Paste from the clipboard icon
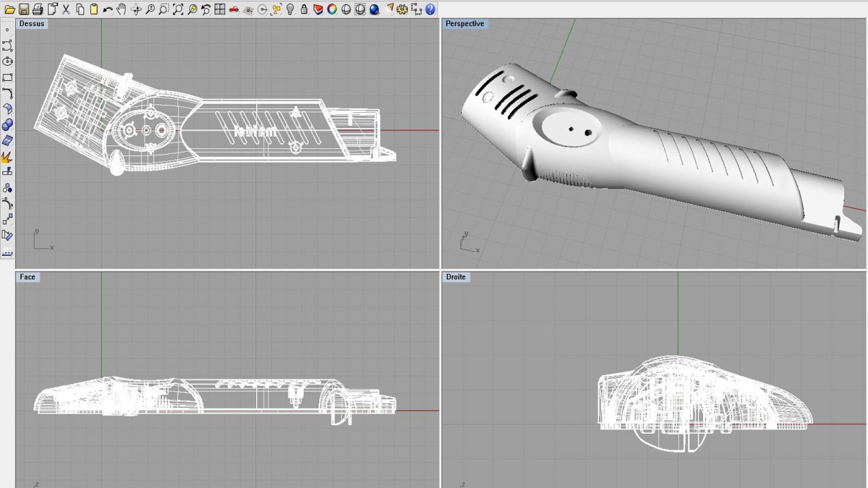The height and width of the screenshot is (488, 868). 94,9
